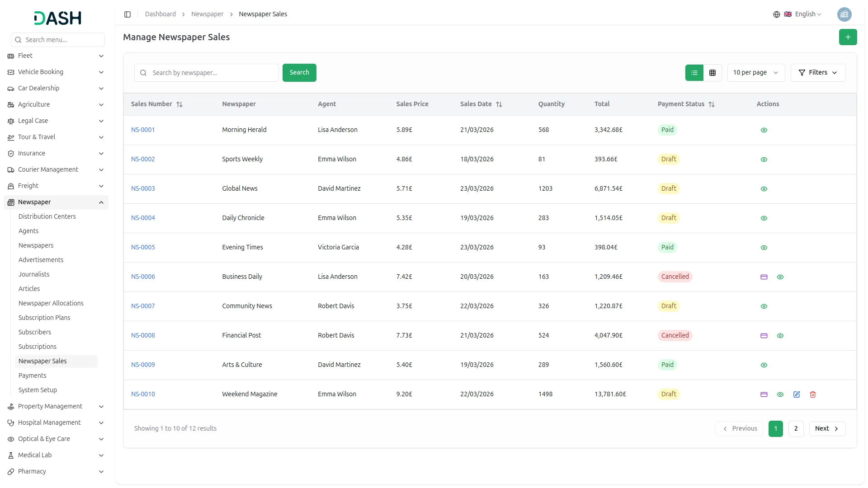This screenshot has width=868, height=488.
Task: Open the 10 per page dropdown
Action: [755, 73]
